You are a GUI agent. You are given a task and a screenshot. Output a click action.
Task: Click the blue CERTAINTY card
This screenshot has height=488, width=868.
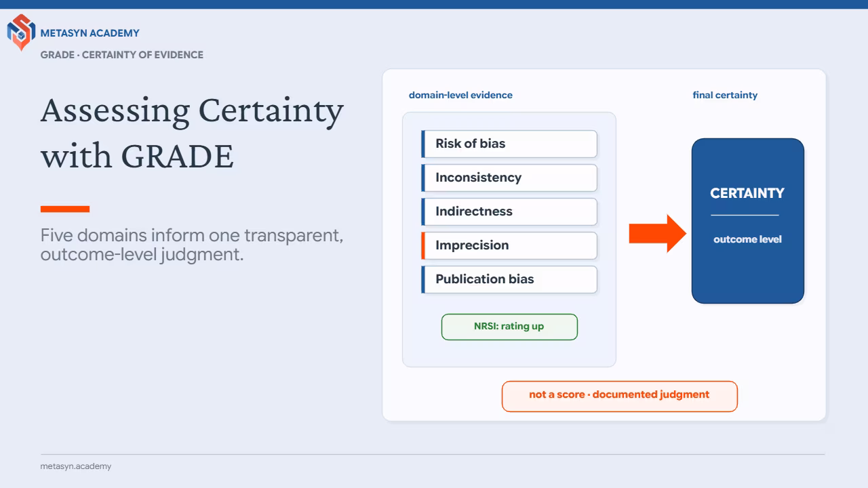point(747,221)
